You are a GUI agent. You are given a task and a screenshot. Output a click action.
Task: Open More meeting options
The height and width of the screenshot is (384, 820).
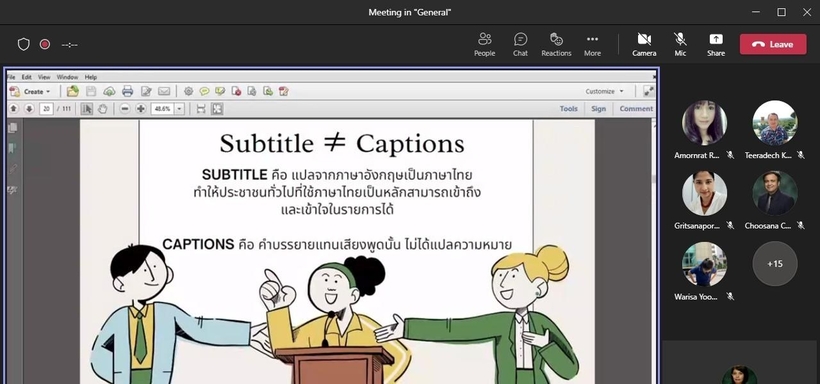(x=592, y=44)
